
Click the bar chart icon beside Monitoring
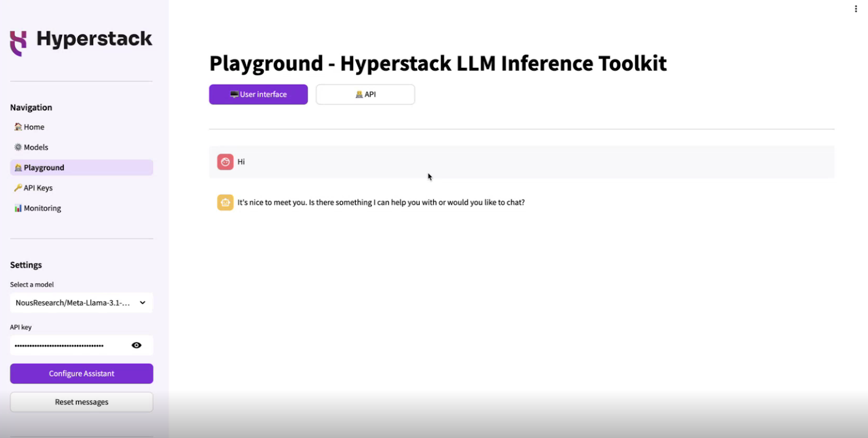pyautogui.click(x=18, y=208)
